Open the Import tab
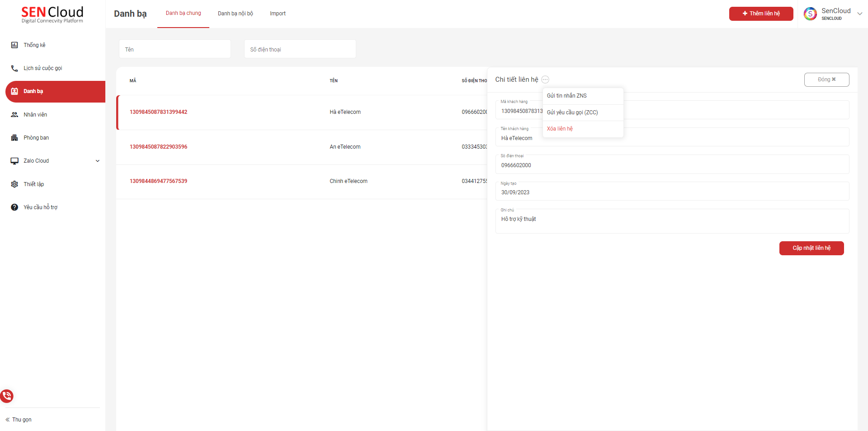868x431 pixels. click(x=278, y=14)
